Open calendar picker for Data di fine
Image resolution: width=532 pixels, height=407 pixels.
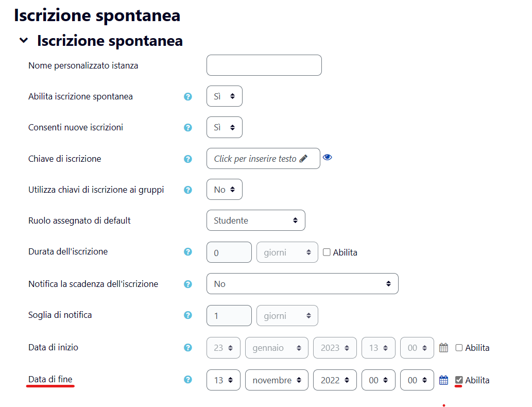click(x=444, y=380)
